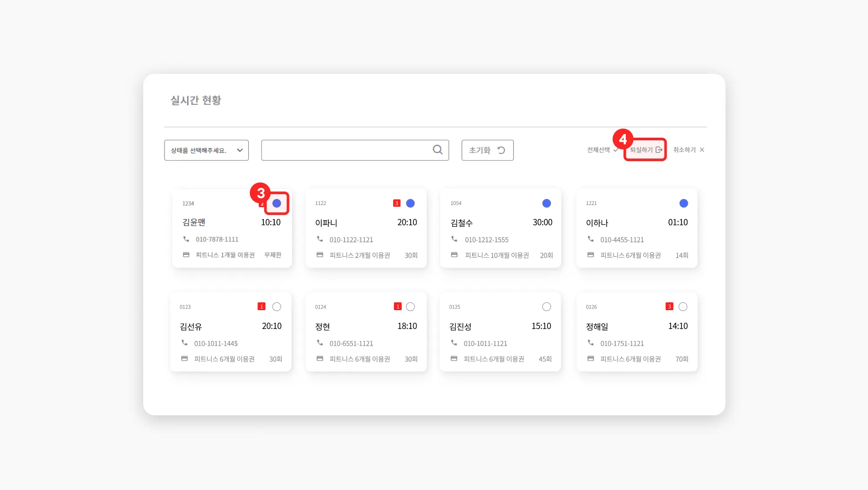Screen dimensions: 868x490
Task: Click the X icon next to 취소하기
Action: (702, 150)
